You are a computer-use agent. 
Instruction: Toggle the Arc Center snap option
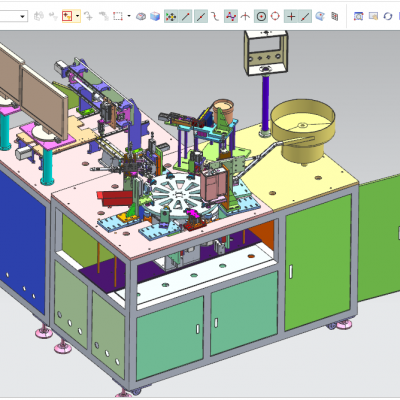point(261,16)
